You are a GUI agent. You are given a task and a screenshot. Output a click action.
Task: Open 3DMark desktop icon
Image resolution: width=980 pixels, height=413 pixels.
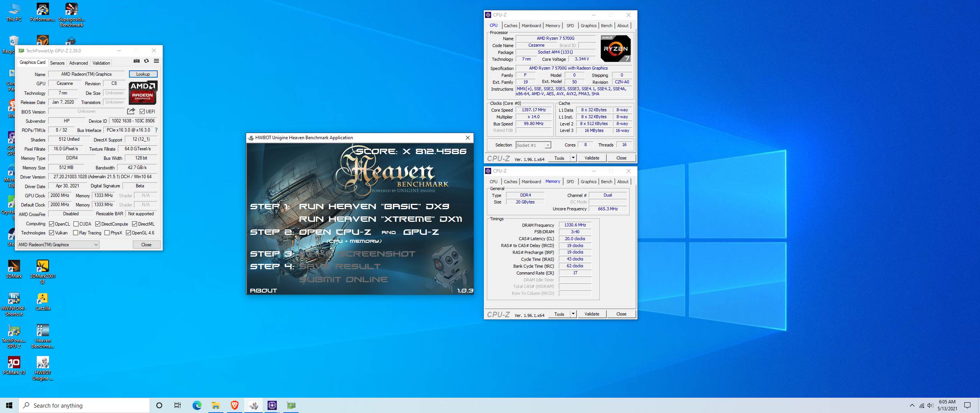(14, 269)
